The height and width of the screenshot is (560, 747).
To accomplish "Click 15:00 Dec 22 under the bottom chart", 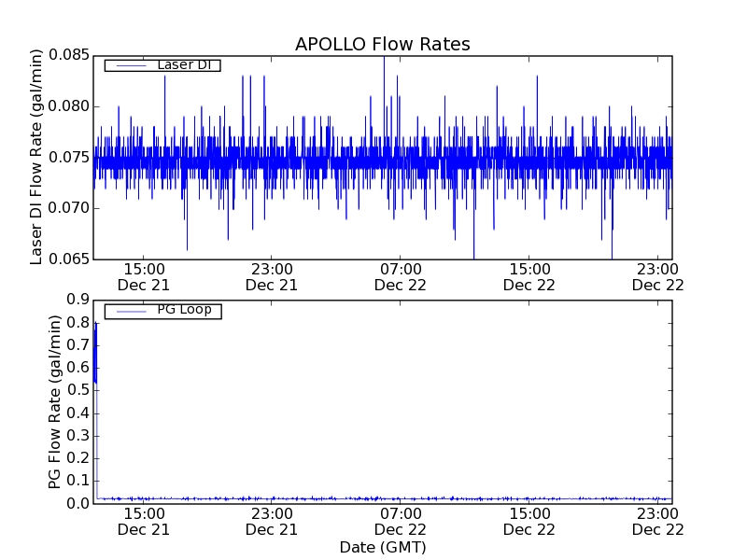I will coord(529,522).
